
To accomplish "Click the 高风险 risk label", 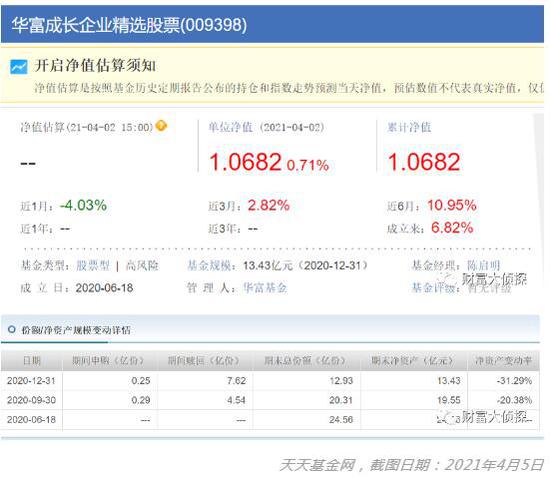I will 142,265.
